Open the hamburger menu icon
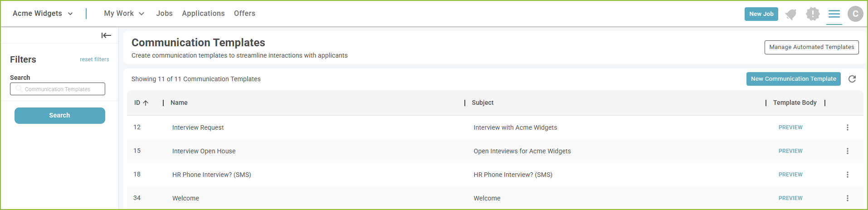Viewport: 868px width, 210px height. coord(834,14)
